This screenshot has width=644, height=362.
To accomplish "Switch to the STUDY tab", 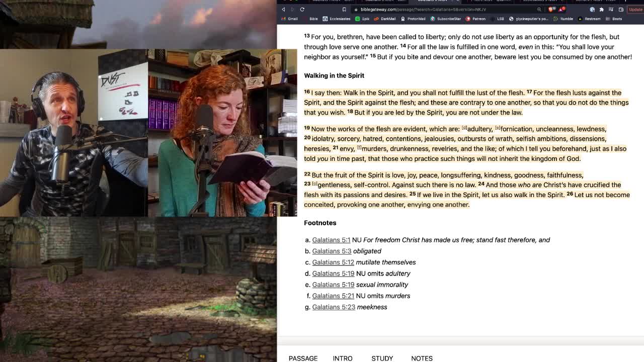I will point(382,358).
